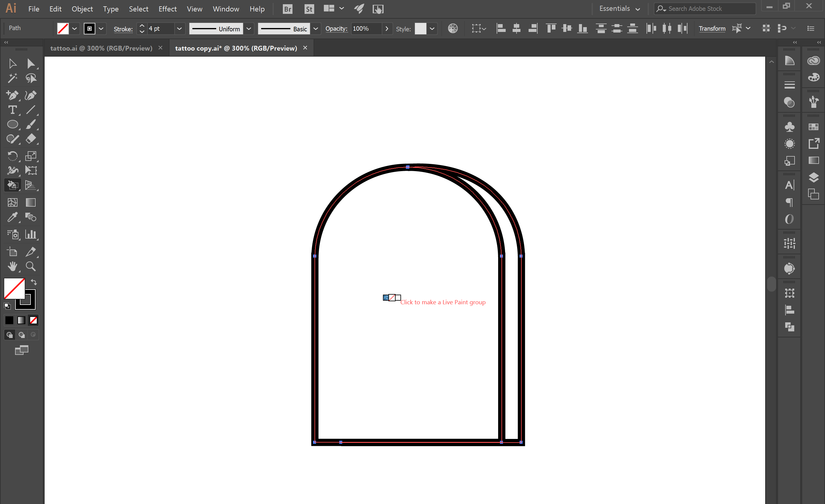The width and height of the screenshot is (825, 504).
Task: Open the Basic brush definition dropdown
Action: click(315, 29)
